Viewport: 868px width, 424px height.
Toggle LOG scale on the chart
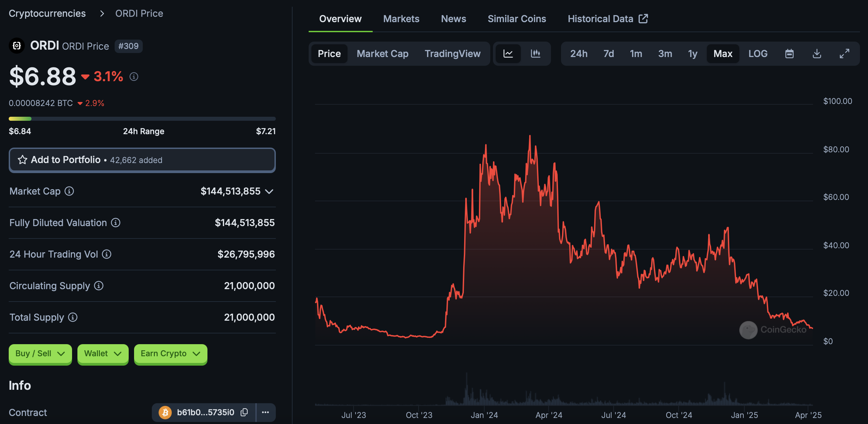coord(758,54)
